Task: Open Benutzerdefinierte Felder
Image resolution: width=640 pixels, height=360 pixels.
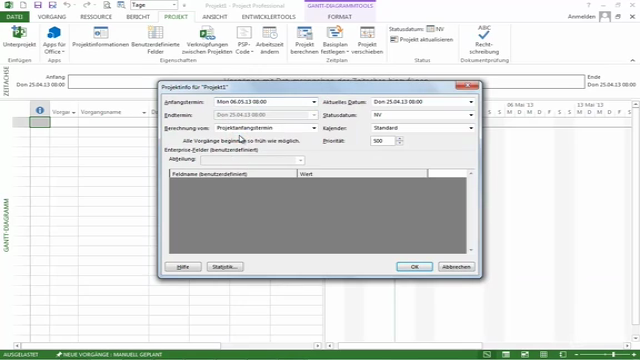Action: click(x=156, y=40)
